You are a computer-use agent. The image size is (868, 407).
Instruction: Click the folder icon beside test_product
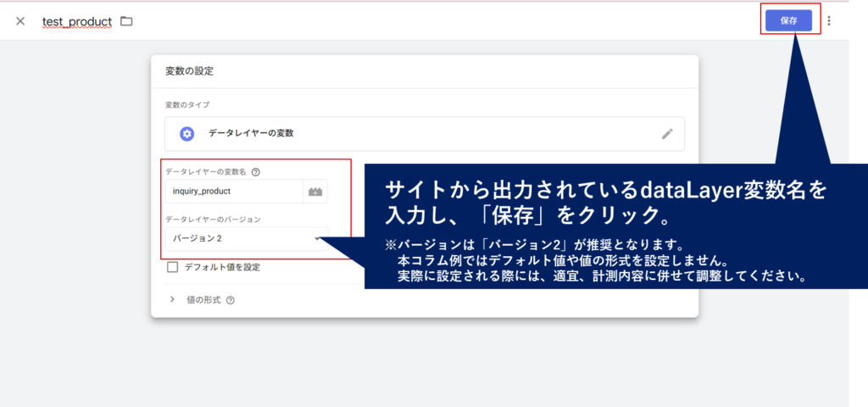pos(126,21)
